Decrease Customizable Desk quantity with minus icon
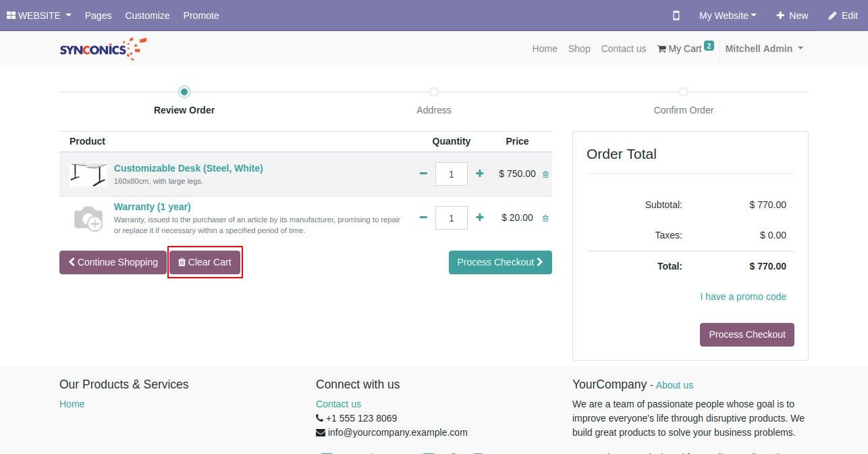This screenshot has width=868, height=454. (x=423, y=174)
